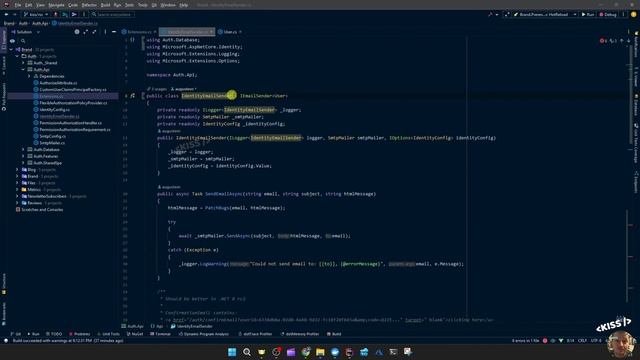Collapse the Auth.Api project
The image size is (640, 360).
(x=23, y=70)
